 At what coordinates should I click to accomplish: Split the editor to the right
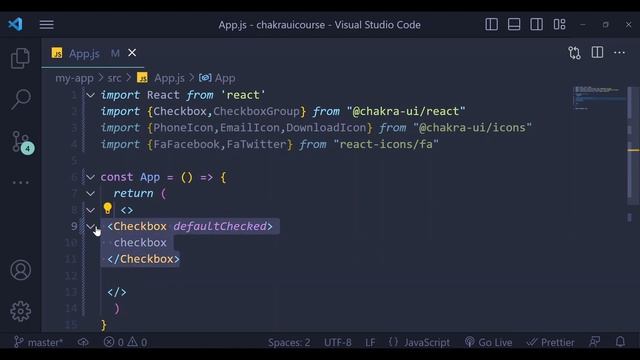[x=597, y=52]
